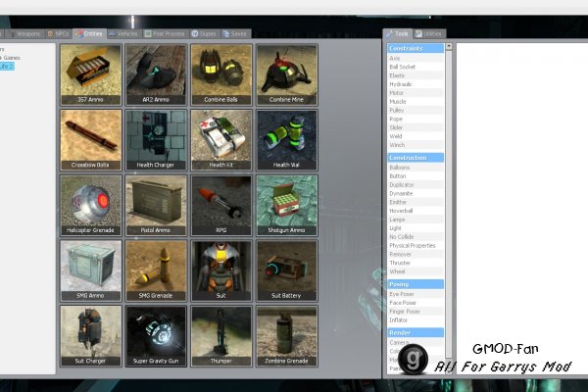Spawn a Health Vial
Screen dimensions: 588x392
(286, 140)
